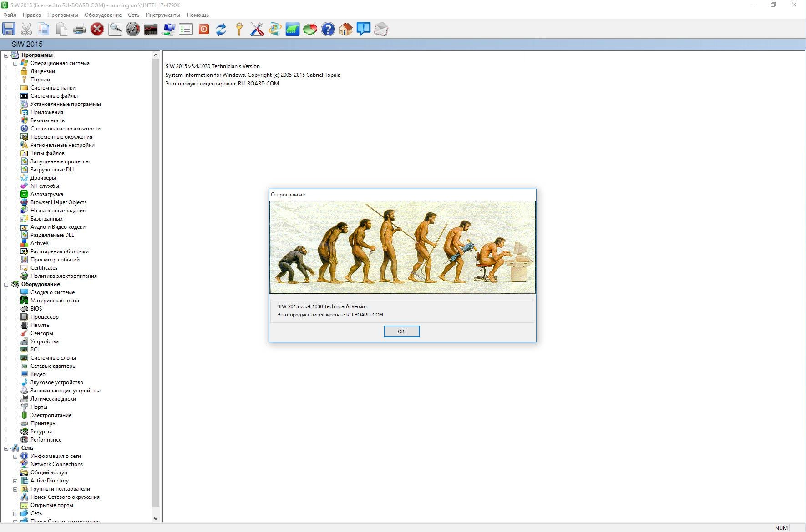Select BIOS in the tree
This screenshot has height=532, width=806.
36,309
